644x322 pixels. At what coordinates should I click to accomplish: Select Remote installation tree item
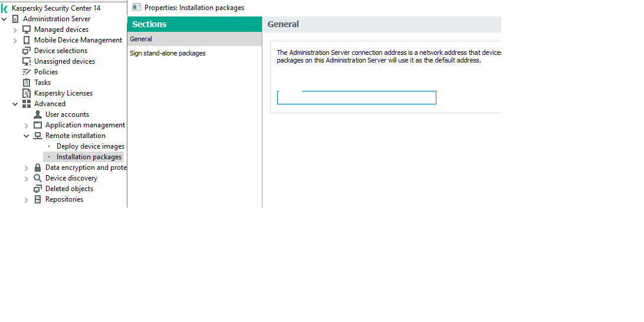pos(75,136)
